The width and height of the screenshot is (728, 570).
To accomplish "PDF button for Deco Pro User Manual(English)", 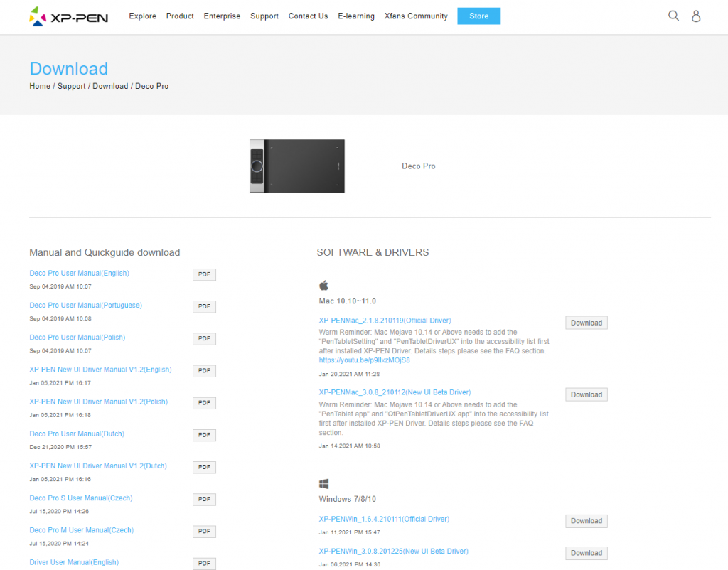I will click(204, 274).
